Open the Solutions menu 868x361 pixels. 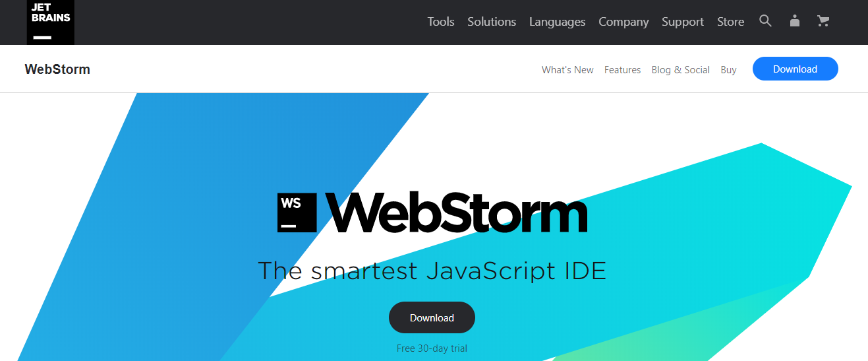pyautogui.click(x=492, y=22)
